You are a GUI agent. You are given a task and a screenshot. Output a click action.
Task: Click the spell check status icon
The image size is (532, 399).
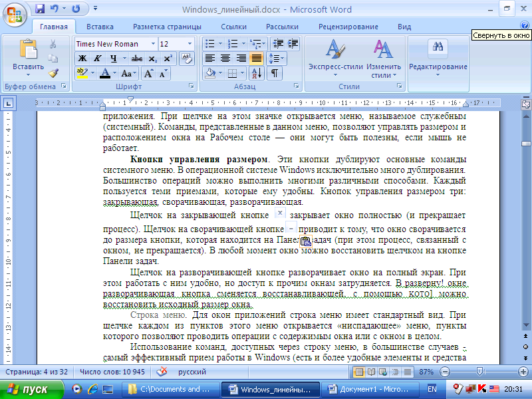[162, 372]
